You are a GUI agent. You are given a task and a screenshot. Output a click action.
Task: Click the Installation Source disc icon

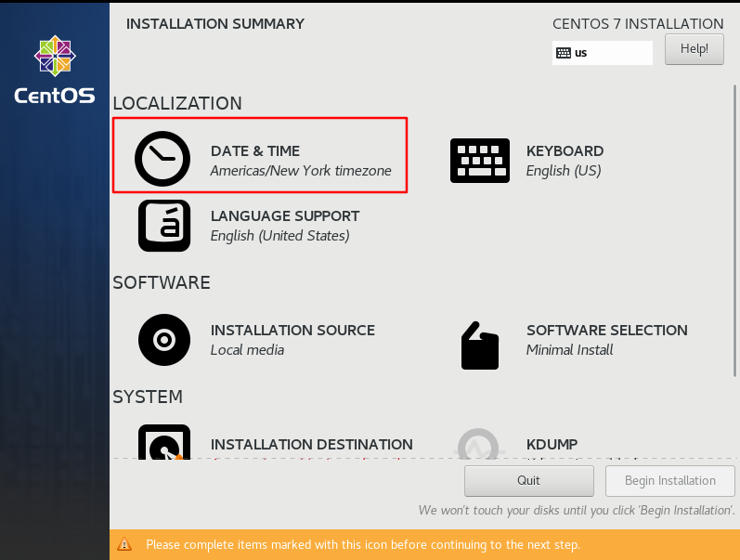click(x=163, y=340)
